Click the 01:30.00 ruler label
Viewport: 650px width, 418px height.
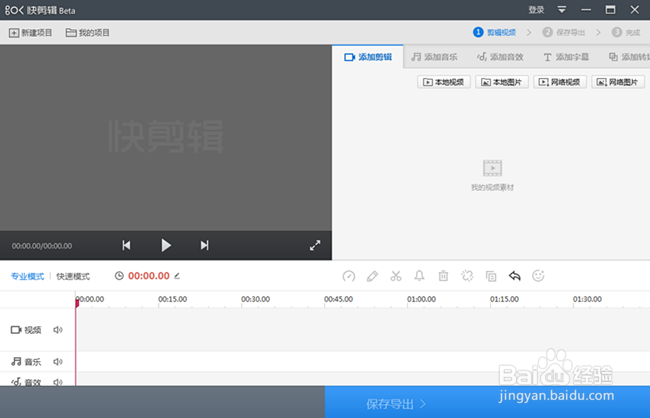click(587, 299)
